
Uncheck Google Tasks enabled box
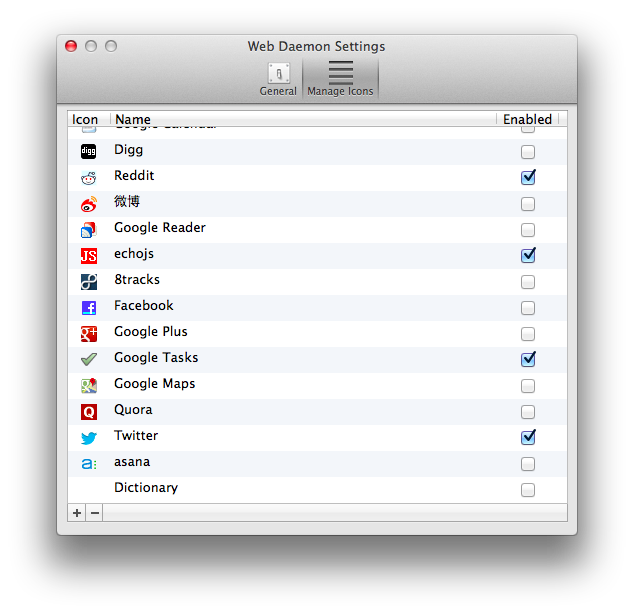(528, 359)
